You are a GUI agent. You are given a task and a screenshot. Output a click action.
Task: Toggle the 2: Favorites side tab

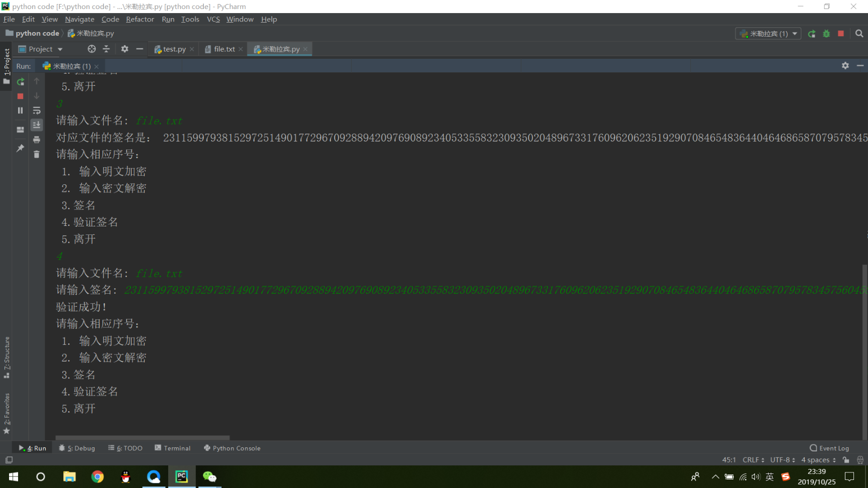click(x=7, y=413)
